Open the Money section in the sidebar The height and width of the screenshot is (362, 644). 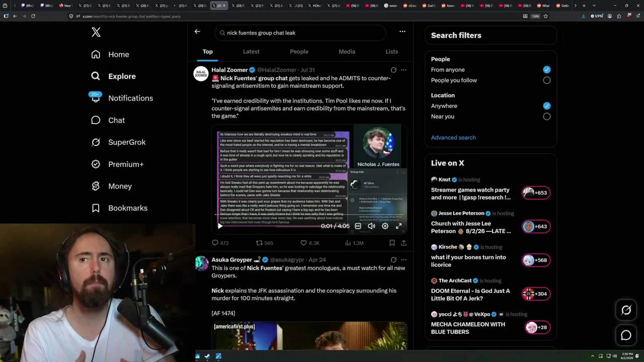111,186
